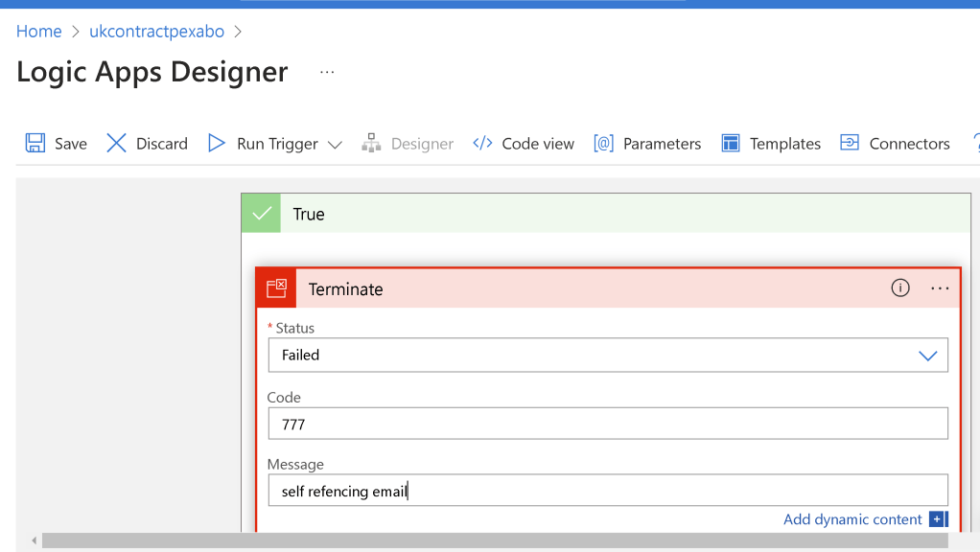Select the Save toolbar label
This screenshot has height=552, width=980.
coord(71,144)
